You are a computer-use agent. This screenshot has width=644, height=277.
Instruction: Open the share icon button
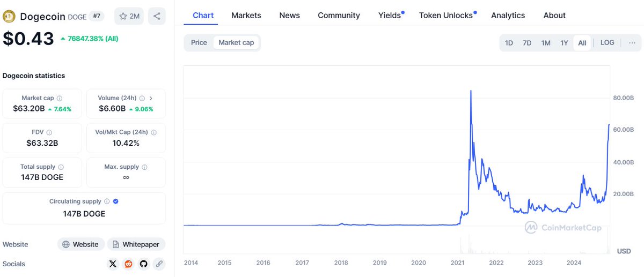(x=157, y=16)
